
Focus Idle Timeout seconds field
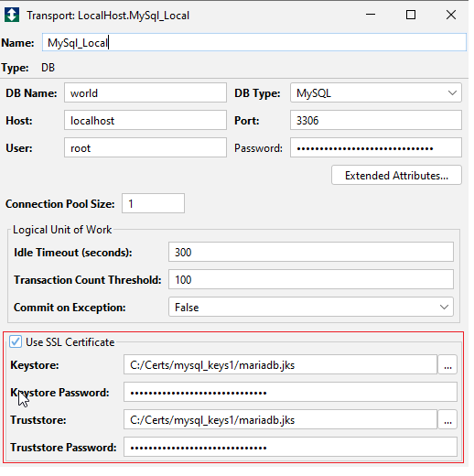(311, 252)
